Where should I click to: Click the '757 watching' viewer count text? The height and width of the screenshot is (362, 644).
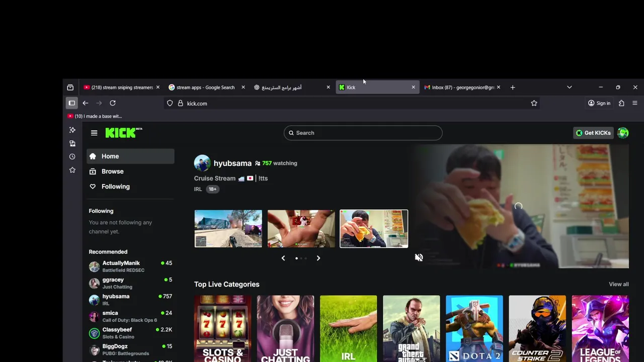[x=280, y=163]
